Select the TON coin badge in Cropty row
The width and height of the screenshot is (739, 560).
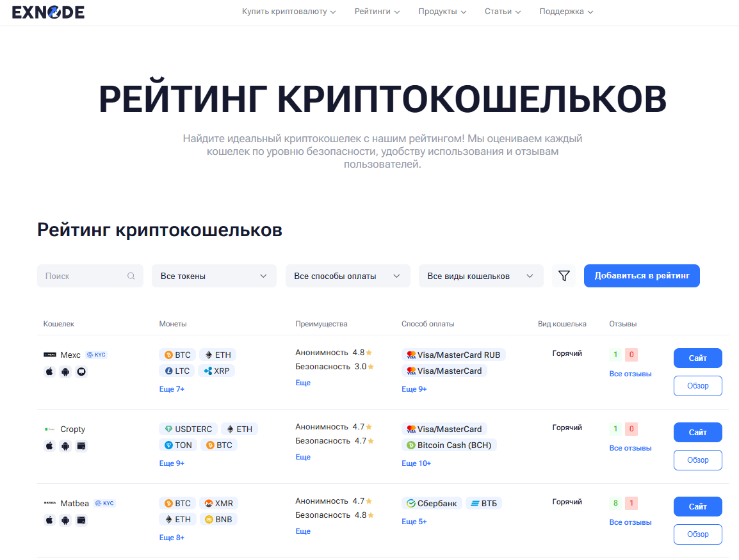tap(177, 445)
